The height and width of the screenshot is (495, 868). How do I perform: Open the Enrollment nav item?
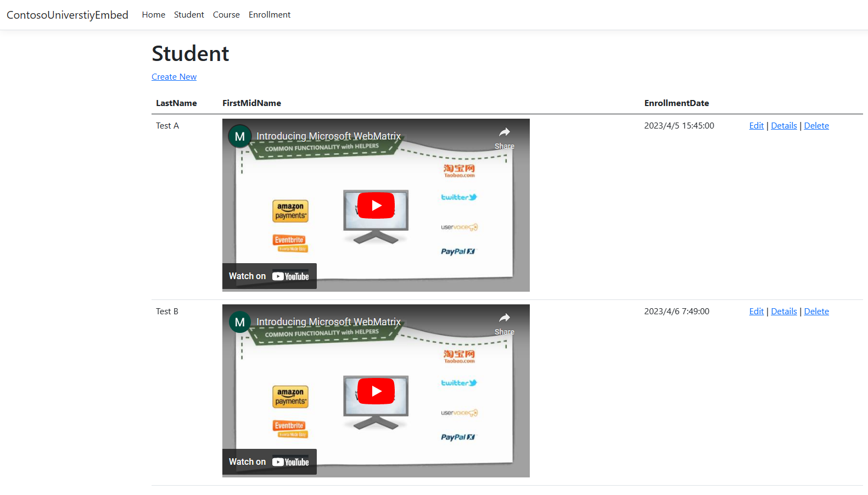[270, 15]
